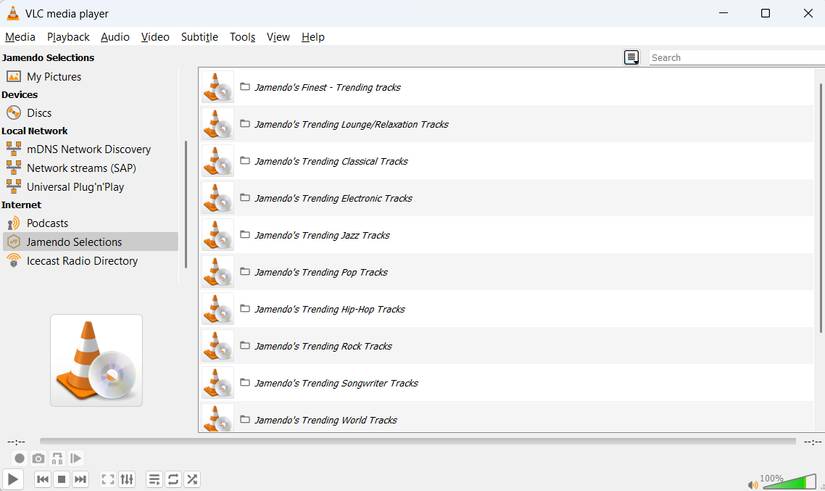
Task: Click the Universal Plug'n'Play network icon
Action: 14,186
